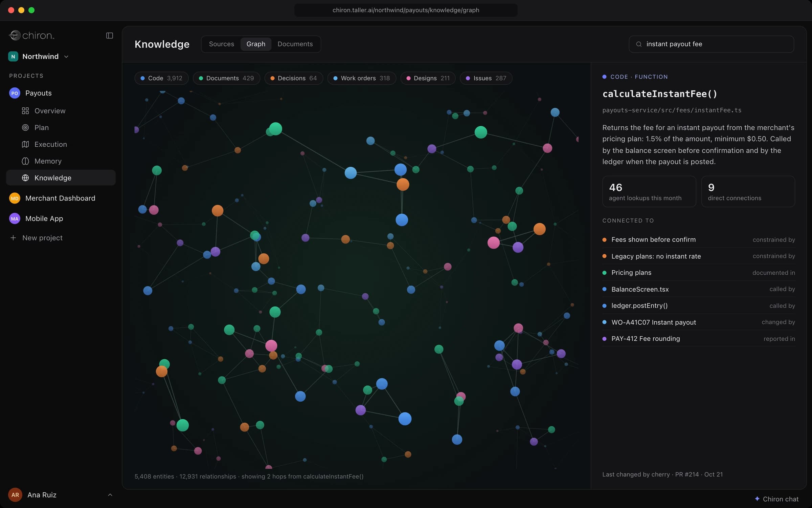The image size is (812, 508).
Task: Expand the Ana Ruiz user menu chevron
Action: point(110,495)
